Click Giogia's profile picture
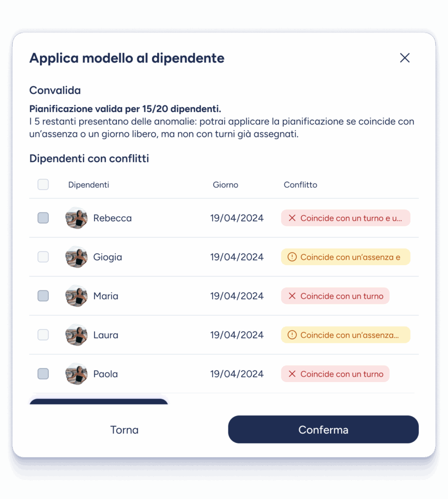The width and height of the screenshot is (448, 499). pyautogui.click(x=76, y=257)
